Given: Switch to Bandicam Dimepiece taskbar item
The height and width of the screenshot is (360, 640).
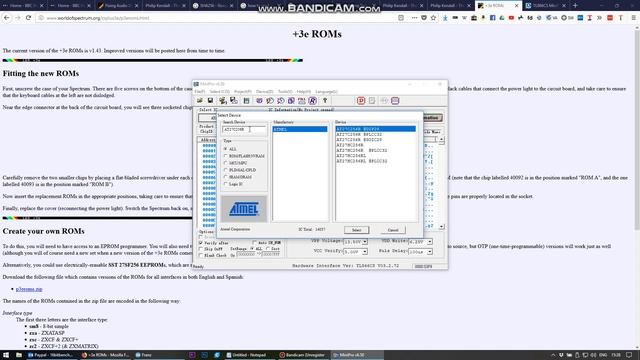Looking at the screenshot, I should click(302, 355).
